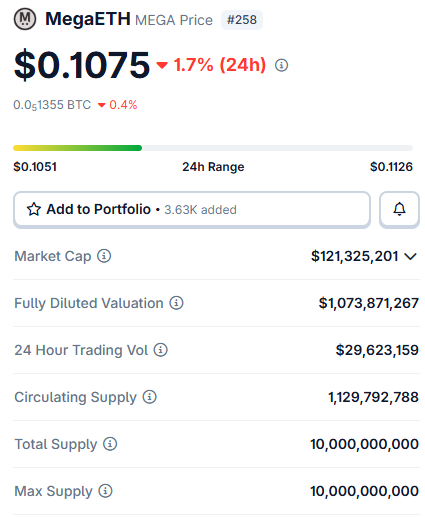Screen dimensions: 425x517
Task: Click the 24h Range label
Action: point(213,167)
